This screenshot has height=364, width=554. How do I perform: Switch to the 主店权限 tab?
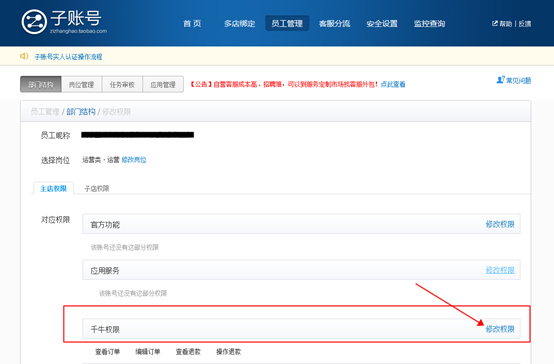point(53,188)
